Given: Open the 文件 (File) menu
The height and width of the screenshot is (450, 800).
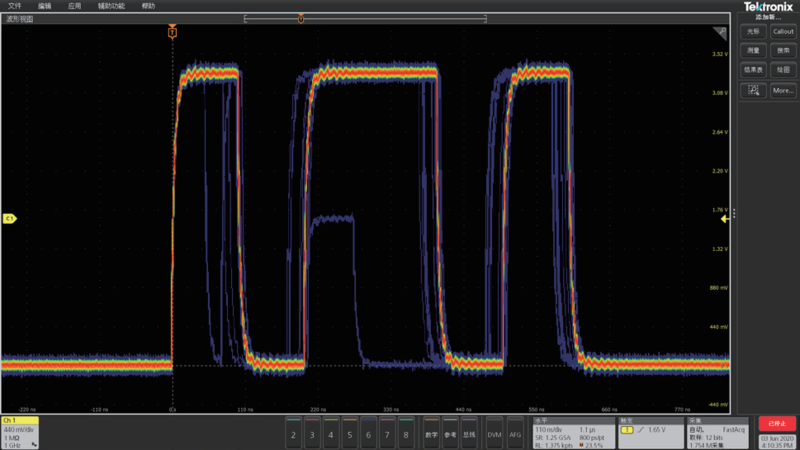Looking at the screenshot, I should [14, 6].
